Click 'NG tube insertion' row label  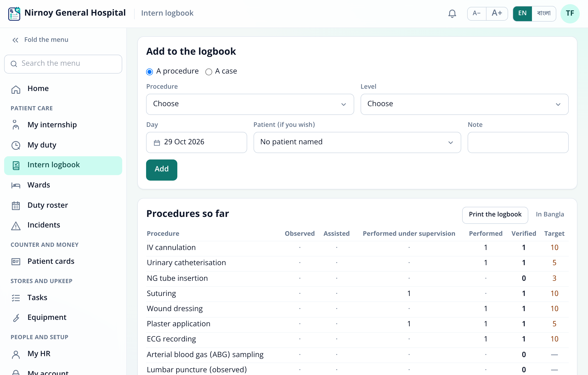click(x=177, y=278)
